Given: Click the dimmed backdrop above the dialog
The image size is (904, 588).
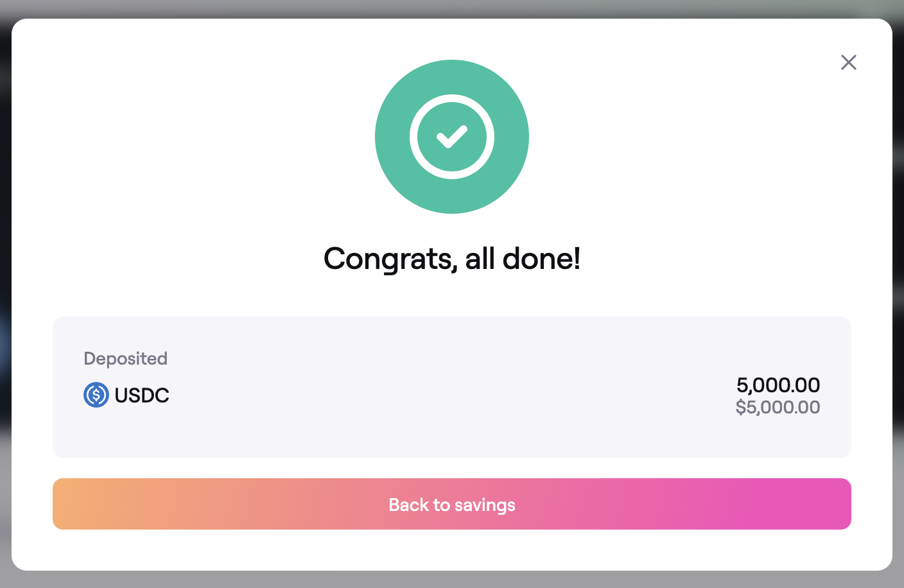Looking at the screenshot, I should tap(452, 8).
